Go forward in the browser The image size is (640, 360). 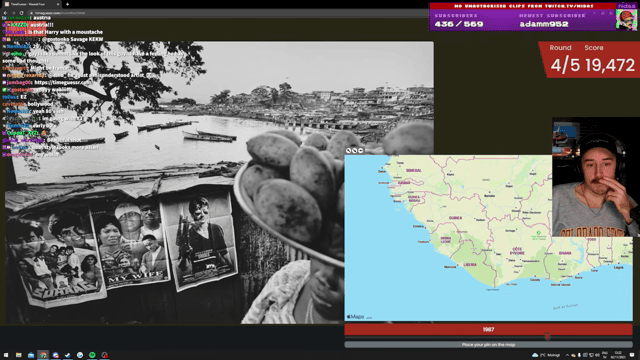pyautogui.click(x=13, y=13)
